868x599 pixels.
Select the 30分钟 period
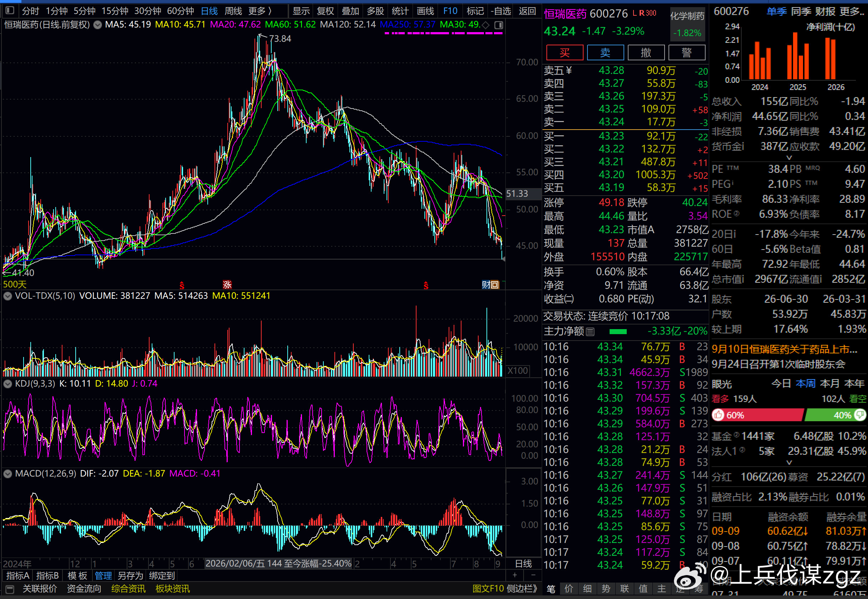coord(147,11)
